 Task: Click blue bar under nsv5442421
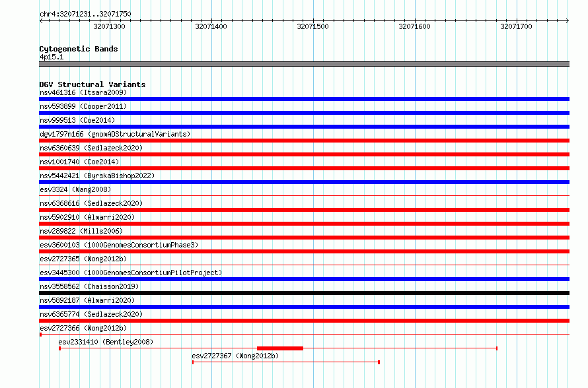coord(304,182)
